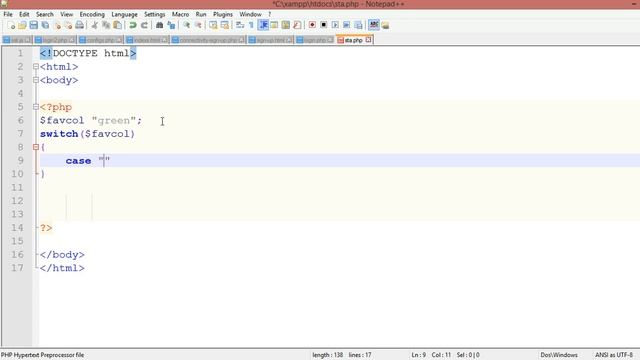Viewport: 640px width, 360px height.
Task: Open Find with the binoculars icon
Action: point(160,25)
